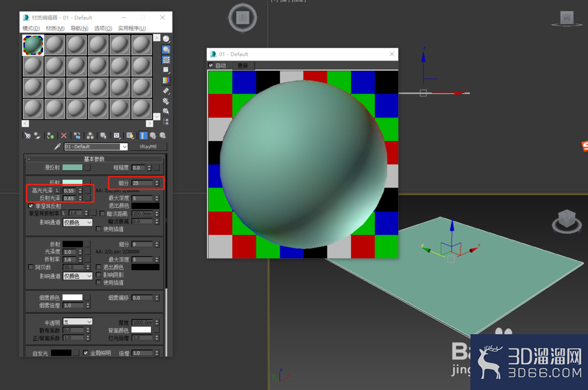Click the 反射 reflection color swatch
Screen dimensions: 588x390
tap(72, 182)
